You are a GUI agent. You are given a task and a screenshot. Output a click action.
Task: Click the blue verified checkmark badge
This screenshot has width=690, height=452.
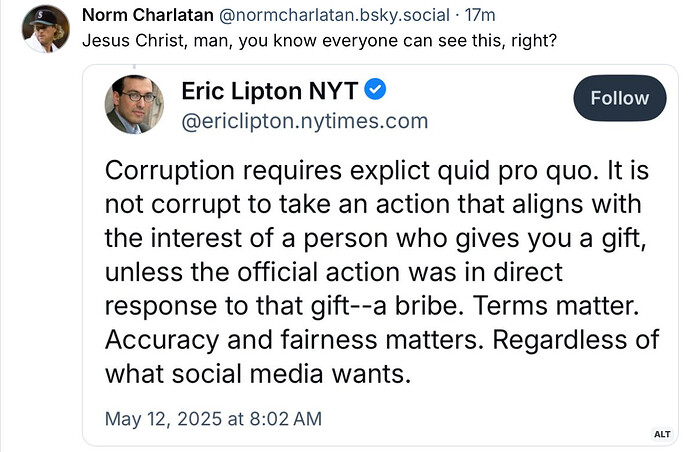[375, 89]
